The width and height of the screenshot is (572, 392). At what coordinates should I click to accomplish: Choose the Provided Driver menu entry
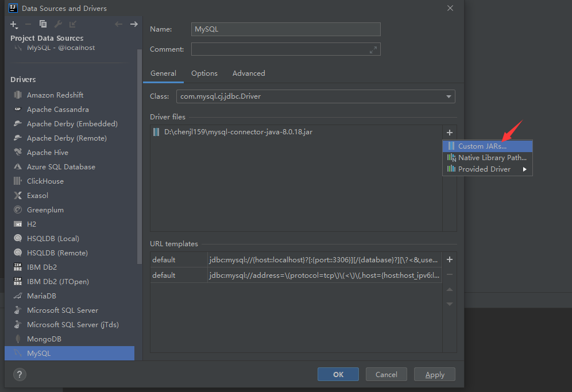(x=488, y=169)
